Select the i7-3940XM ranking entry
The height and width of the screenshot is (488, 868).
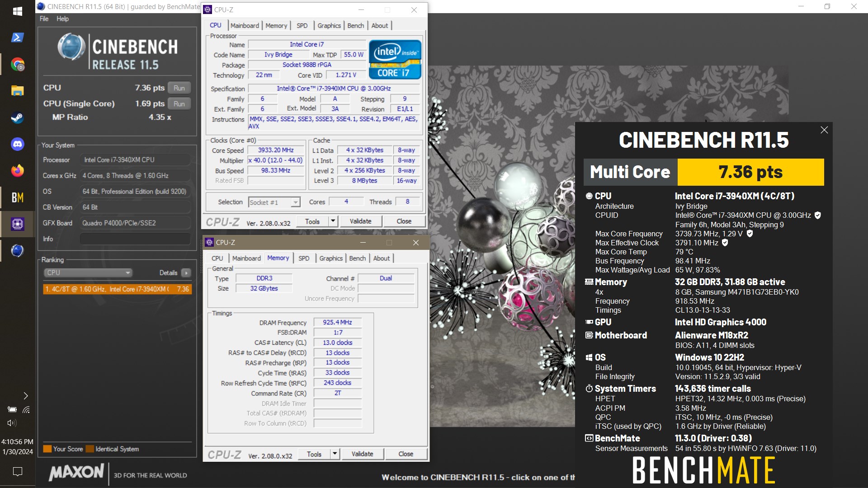click(117, 289)
